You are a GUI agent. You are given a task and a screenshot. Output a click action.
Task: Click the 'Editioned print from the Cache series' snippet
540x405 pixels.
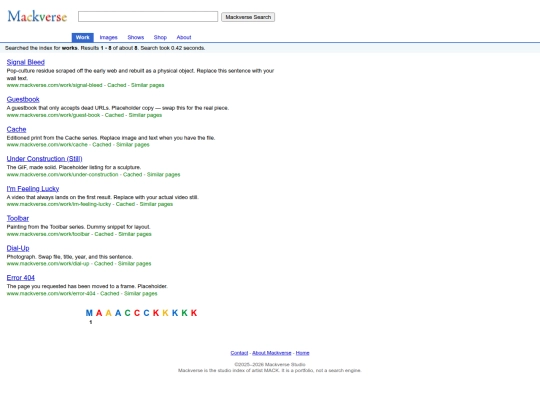(x=111, y=138)
